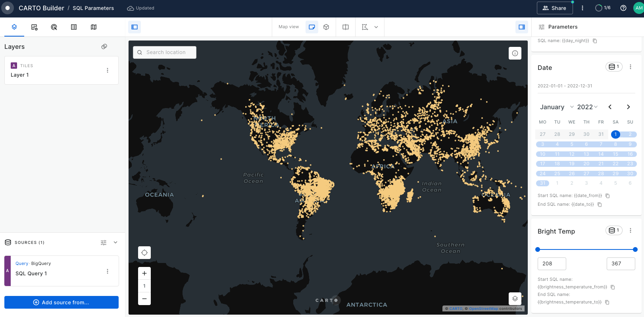This screenshot has height=317, width=644.
Task: Enable split map view
Action: pos(346,27)
